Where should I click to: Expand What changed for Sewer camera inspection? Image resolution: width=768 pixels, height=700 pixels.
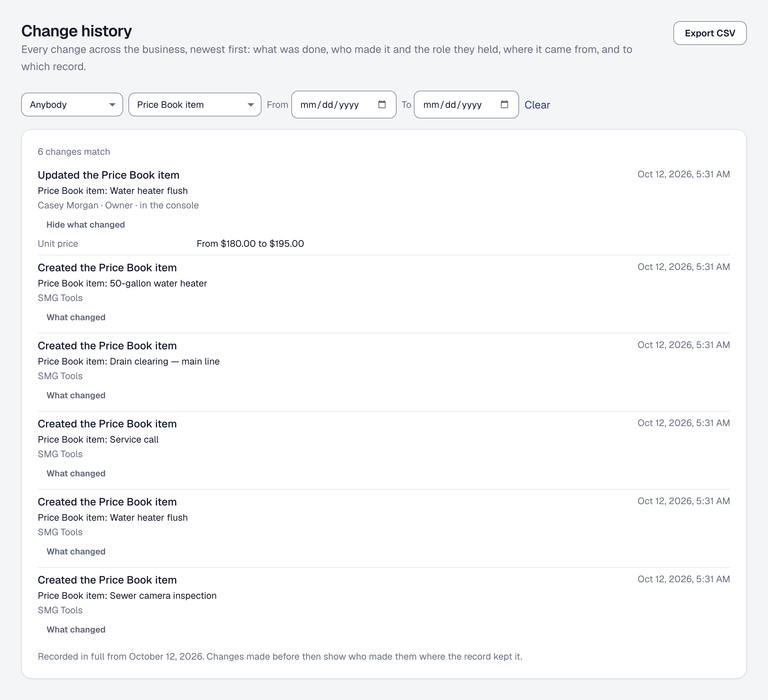[x=76, y=629]
